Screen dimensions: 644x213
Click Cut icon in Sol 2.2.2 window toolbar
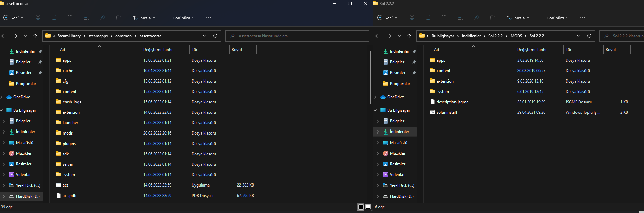(x=412, y=18)
